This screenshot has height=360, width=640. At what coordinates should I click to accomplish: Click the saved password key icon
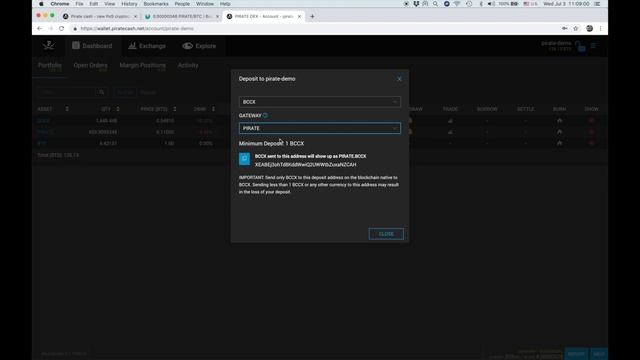point(564,29)
